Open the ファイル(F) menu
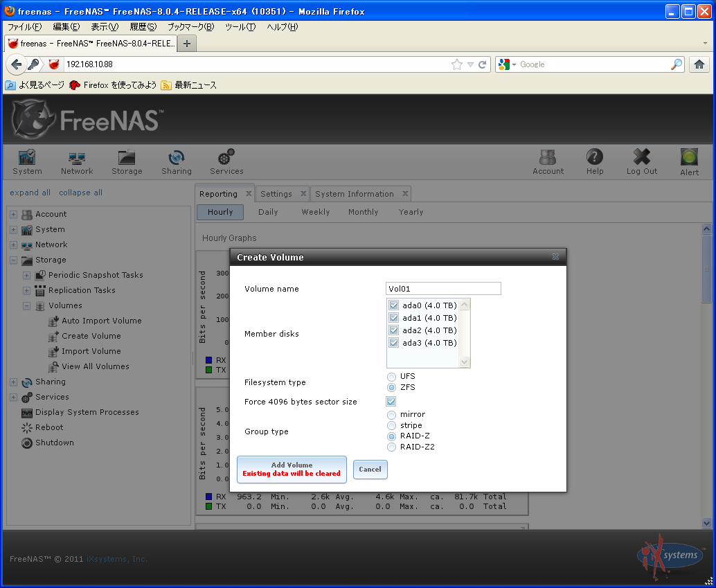The width and height of the screenshot is (716, 588). pyautogui.click(x=25, y=27)
